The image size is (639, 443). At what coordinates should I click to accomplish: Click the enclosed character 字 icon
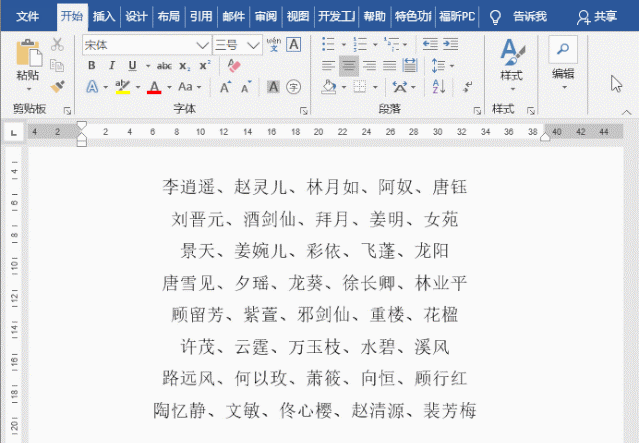click(293, 87)
